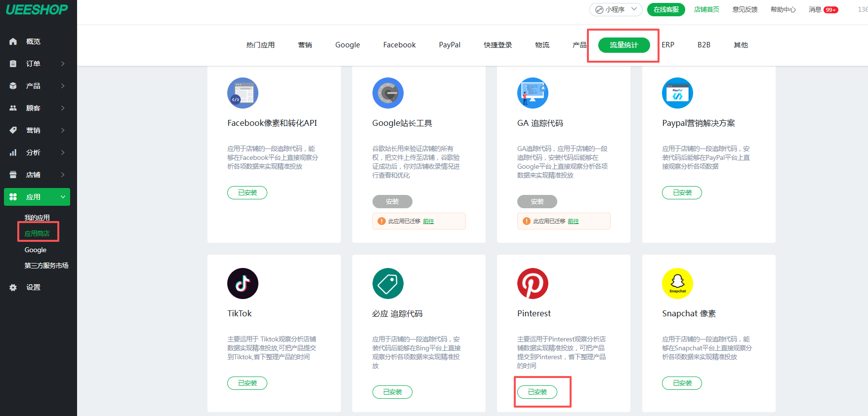Click the GA tracking code icon
This screenshot has height=416, width=868.
tap(532, 93)
